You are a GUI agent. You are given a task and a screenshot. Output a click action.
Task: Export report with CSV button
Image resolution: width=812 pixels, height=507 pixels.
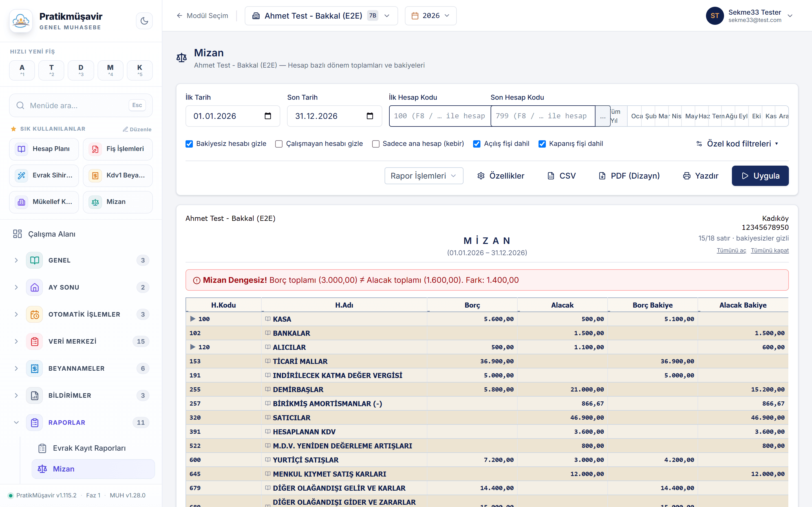coord(562,176)
